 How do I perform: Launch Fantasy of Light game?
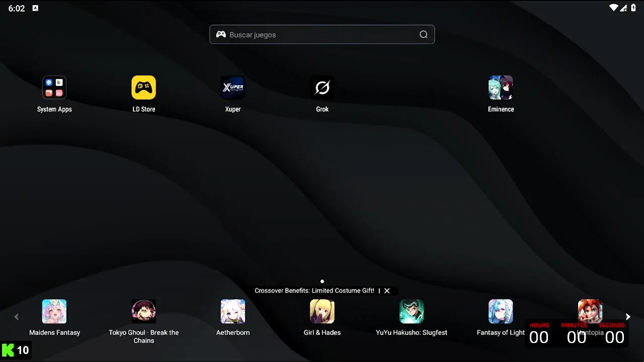point(501,311)
